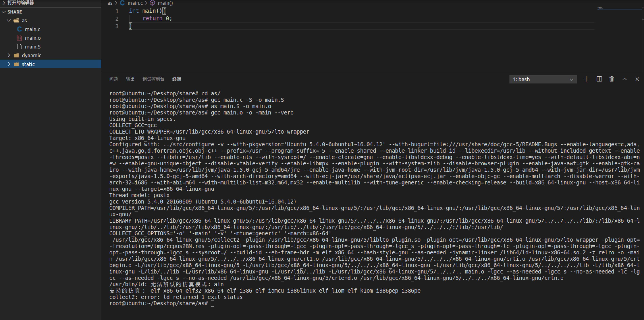Click line number 2 in editor gutter
Screen dimensions: 644x320
tap(117, 18)
